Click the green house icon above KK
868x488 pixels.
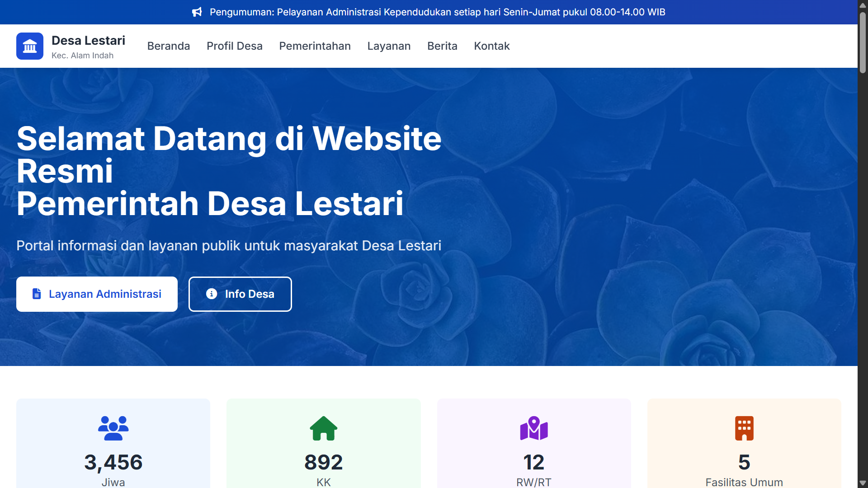[x=323, y=428]
